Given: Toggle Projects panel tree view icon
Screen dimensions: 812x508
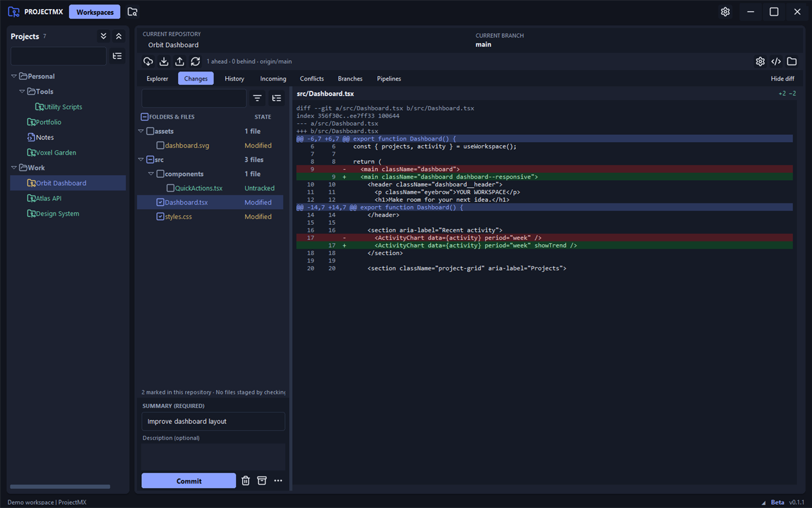Looking at the screenshot, I should (117, 56).
